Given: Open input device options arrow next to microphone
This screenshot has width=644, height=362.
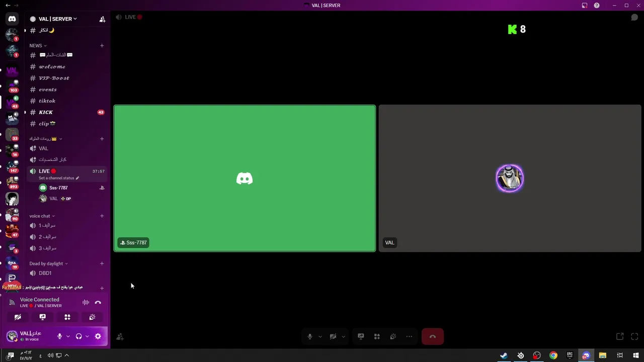Looking at the screenshot, I should [x=68, y=336].
